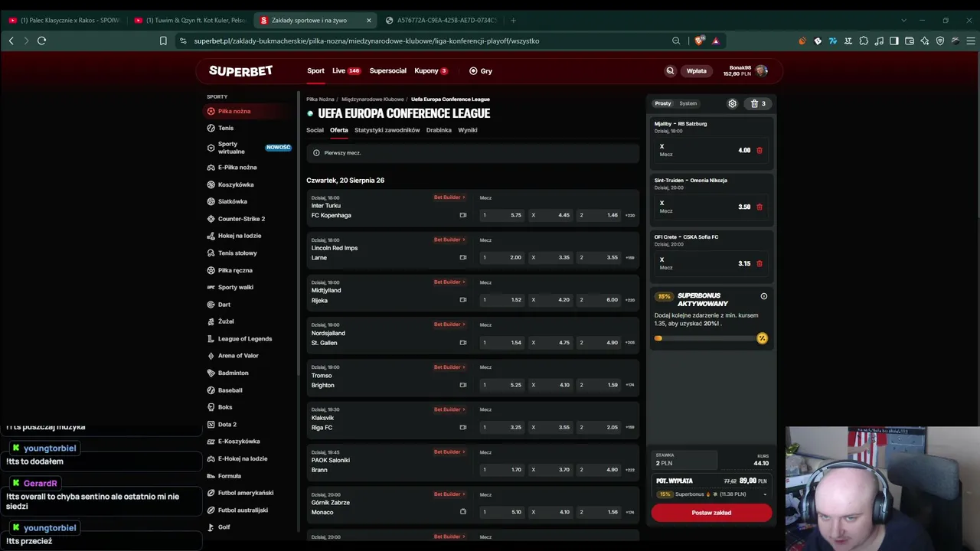Open new browser tab
The width and height of the screenshot is (980, 551).
pos(513,20)
